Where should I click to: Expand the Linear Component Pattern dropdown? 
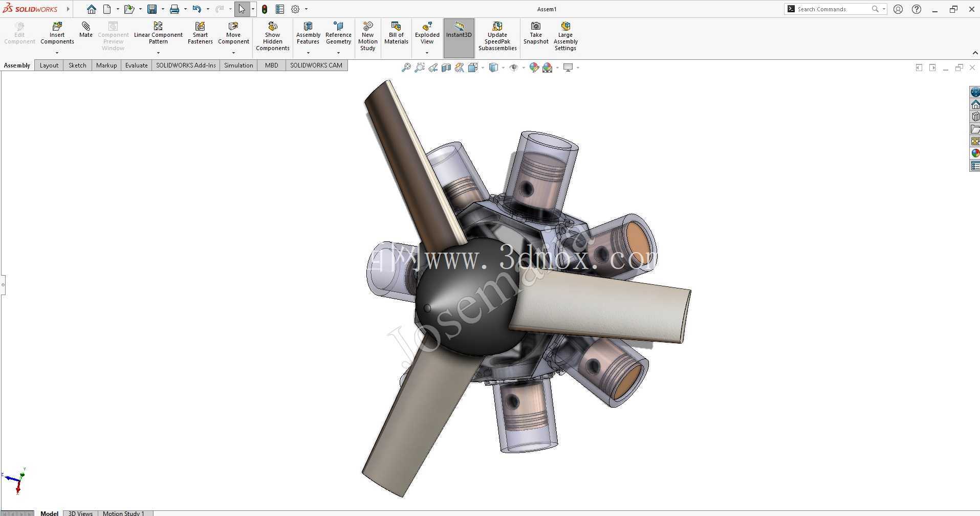(x=158, y=53)
